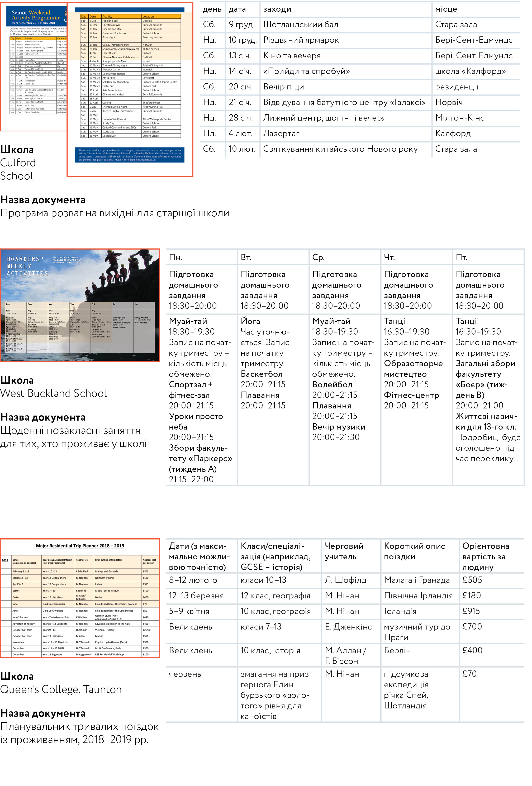Screen dimensions: 532x786
Task: Open the Boarders' Weekly Activities poster image
Action: (80, 305)
